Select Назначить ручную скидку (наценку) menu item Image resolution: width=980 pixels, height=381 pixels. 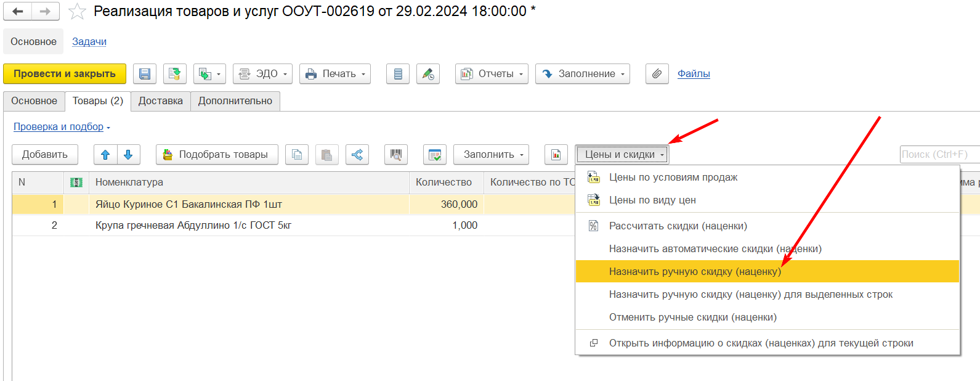pos(695,272)
